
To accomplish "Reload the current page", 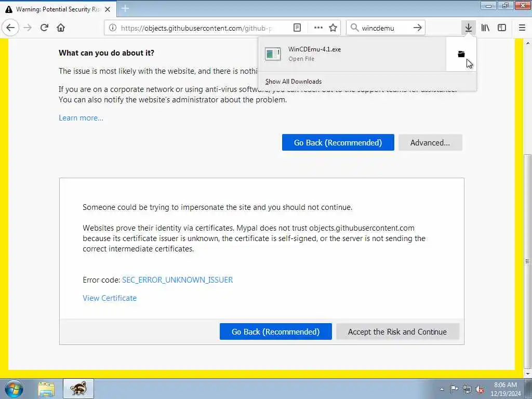I will point(45,28).
